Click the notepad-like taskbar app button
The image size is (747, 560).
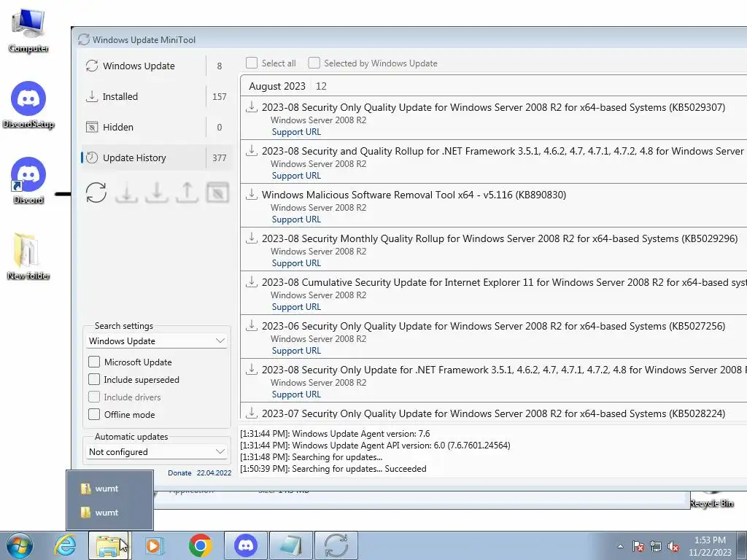pos(291,545)
